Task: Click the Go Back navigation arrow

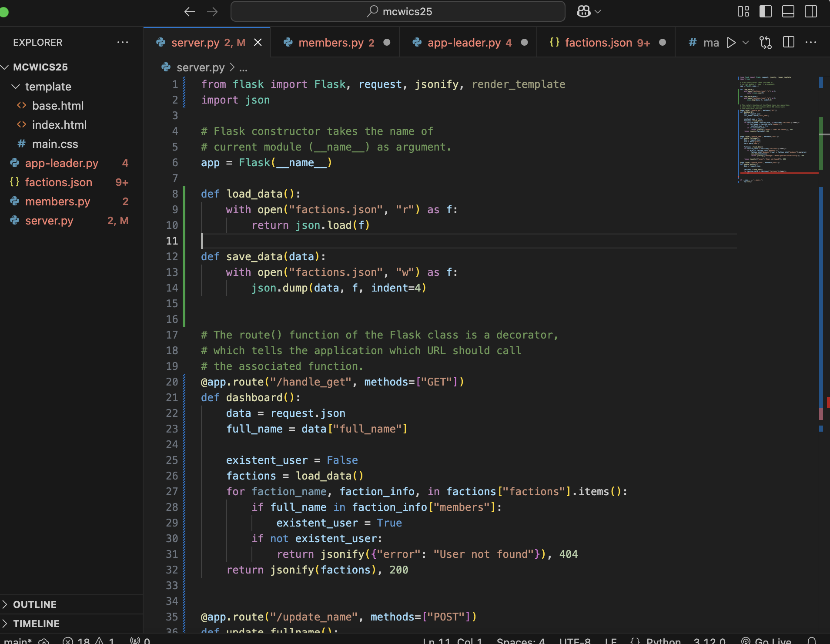Action: click(x=189, y=12)
